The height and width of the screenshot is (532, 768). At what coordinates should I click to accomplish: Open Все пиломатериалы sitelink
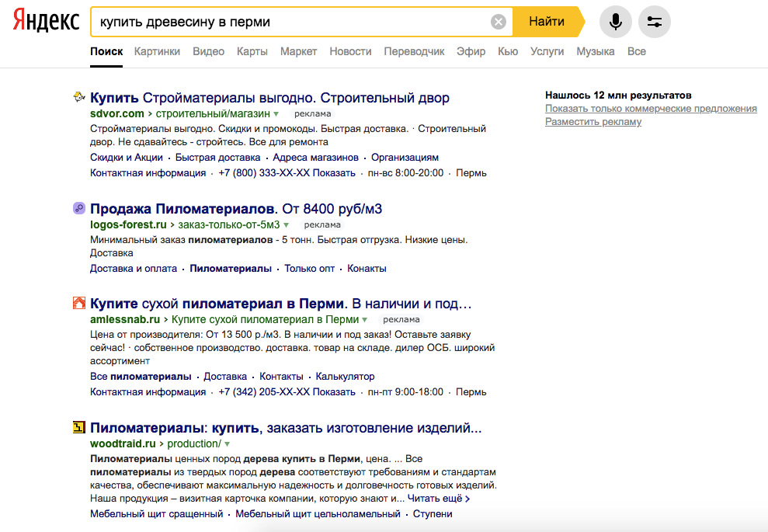pyautogui.click(x=141, y=376)
